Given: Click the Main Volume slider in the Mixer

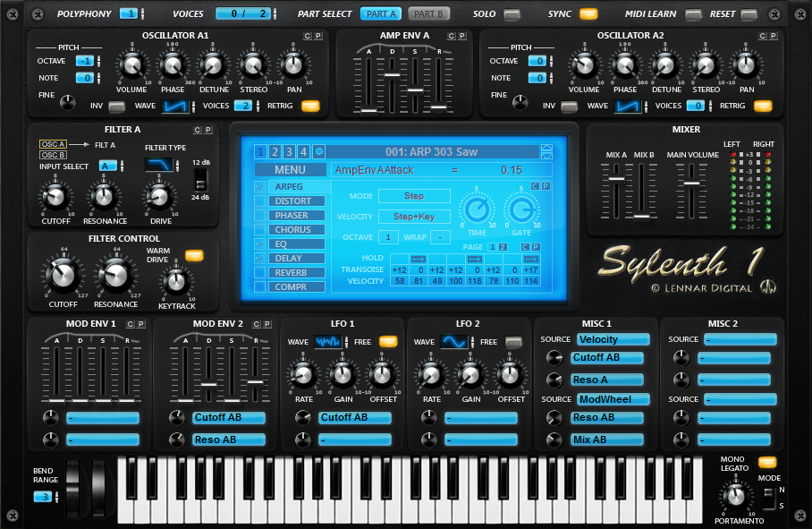Looking at the screenshot, I should tap(693, 183).
